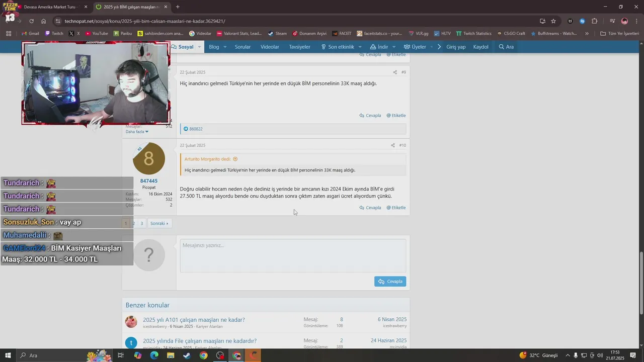The height and width of the screenshot is (362, 644).
Task: Show the hidden bookmarks overflow chevron
Action: (587, 34)
